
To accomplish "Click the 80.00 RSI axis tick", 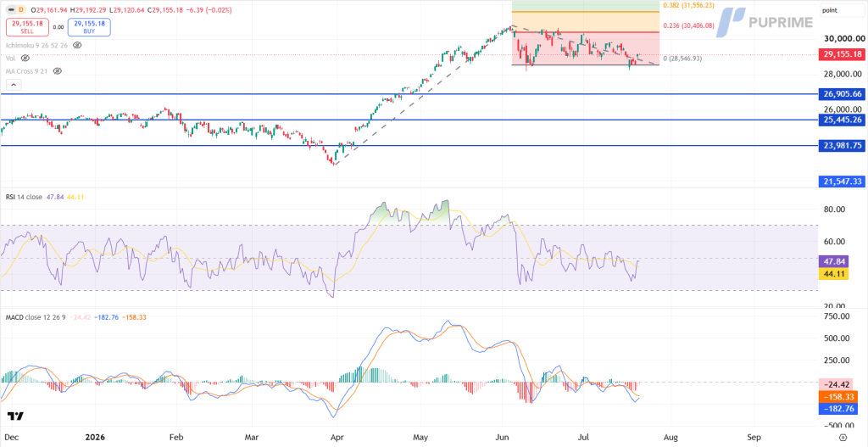I will 833,210.
